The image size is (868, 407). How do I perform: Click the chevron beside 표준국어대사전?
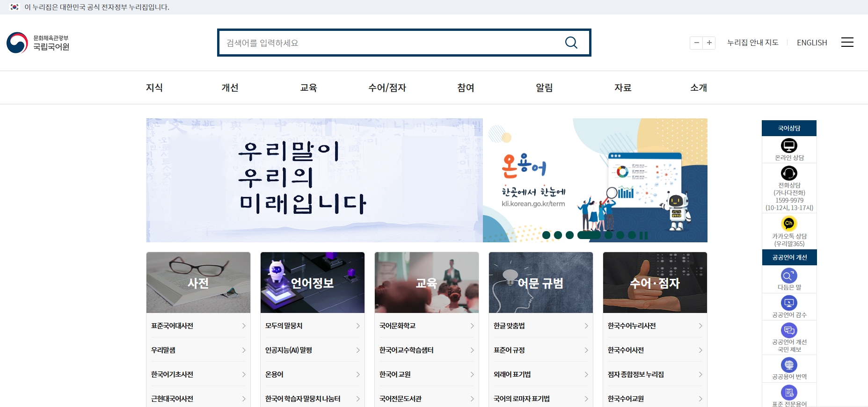[244, 326]
